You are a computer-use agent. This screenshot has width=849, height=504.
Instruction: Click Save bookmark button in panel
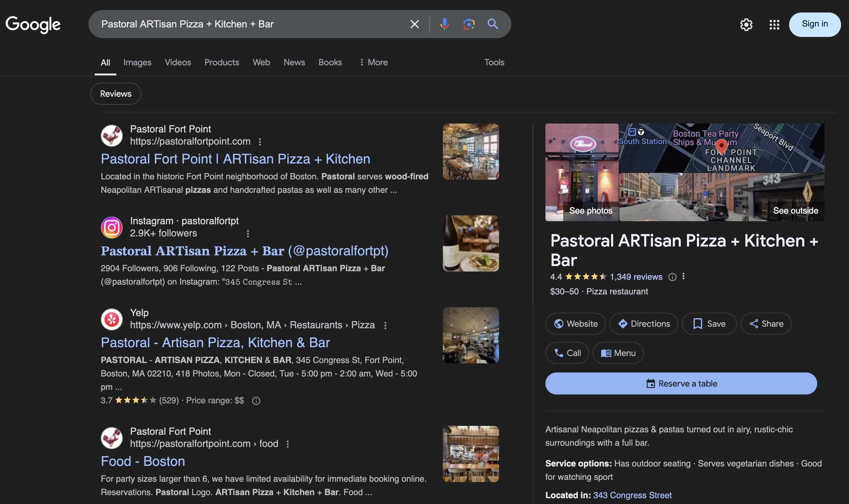tap(709, 324)
